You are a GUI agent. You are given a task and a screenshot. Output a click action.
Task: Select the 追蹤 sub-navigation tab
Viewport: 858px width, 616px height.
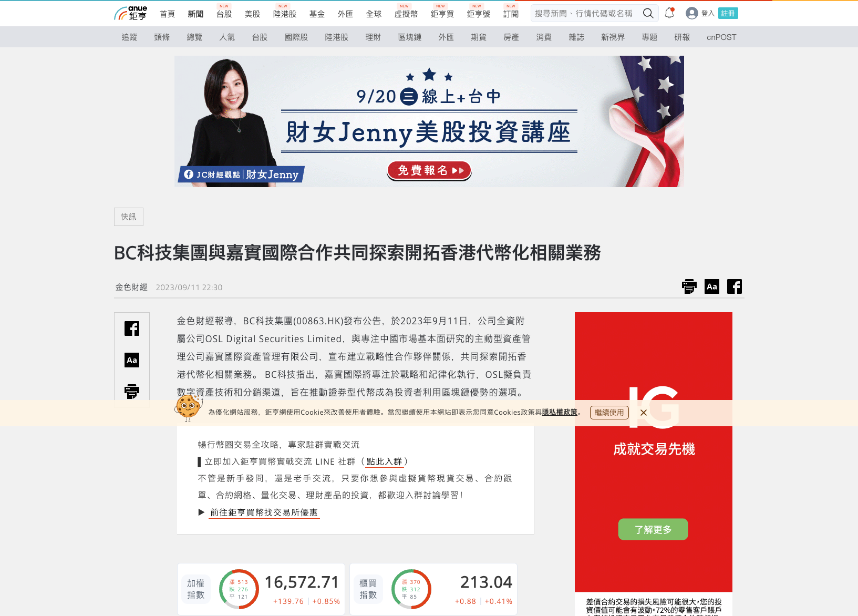(x=129, y=37)
